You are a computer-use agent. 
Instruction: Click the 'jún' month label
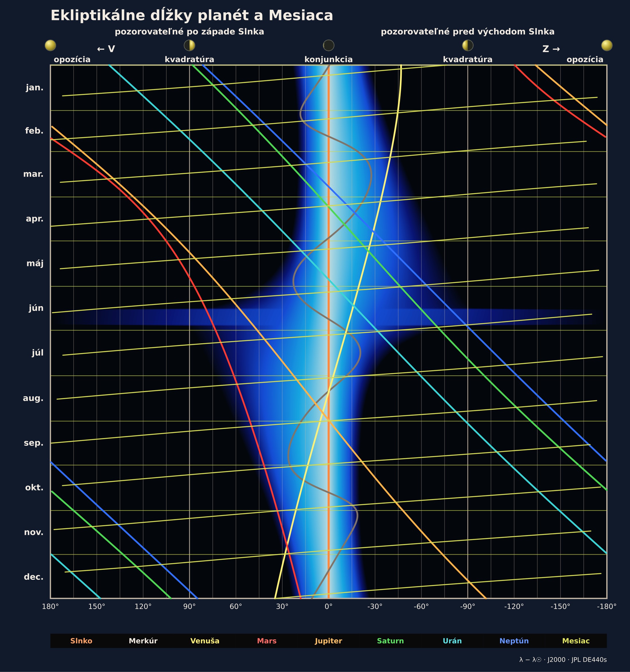tap(36, 308)
